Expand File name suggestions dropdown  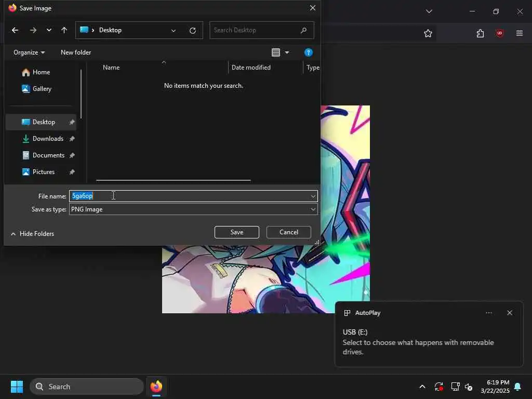[313, 196]
